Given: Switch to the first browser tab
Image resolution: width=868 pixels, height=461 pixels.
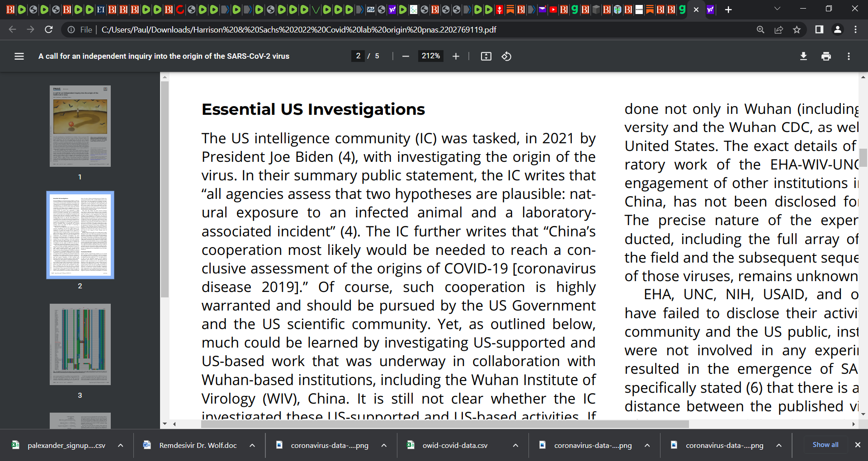Looking at the screenshot, I should pyautogui.click(x=10, y=9).
